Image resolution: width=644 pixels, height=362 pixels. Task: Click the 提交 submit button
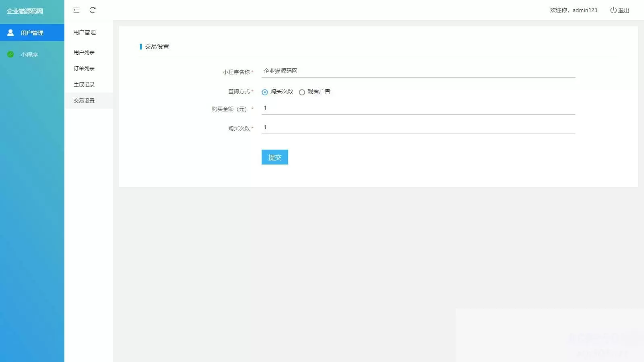[x=275, y=157]
